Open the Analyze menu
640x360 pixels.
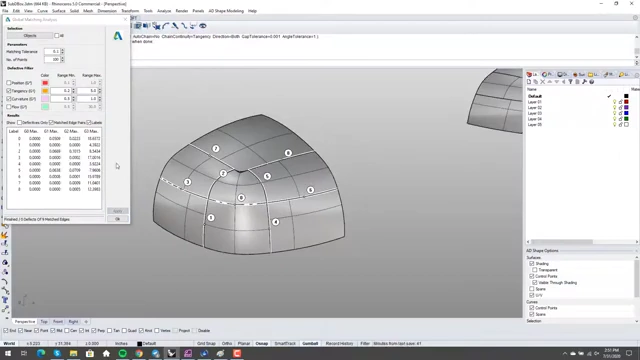point(164,11)
